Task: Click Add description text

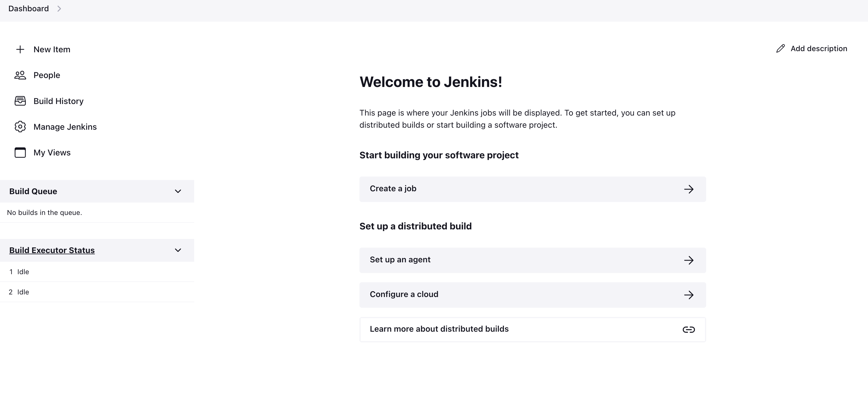Action: 819,49
